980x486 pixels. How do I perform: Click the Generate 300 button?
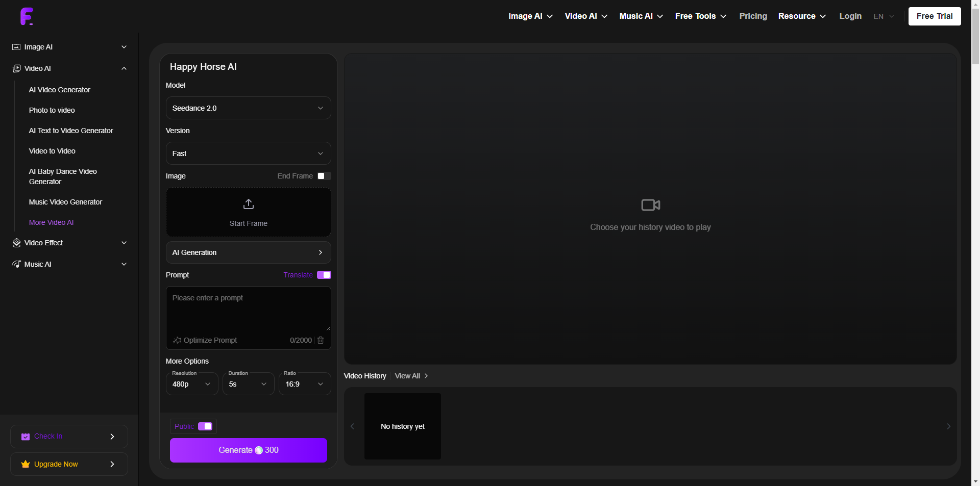[x=249, y=450]
